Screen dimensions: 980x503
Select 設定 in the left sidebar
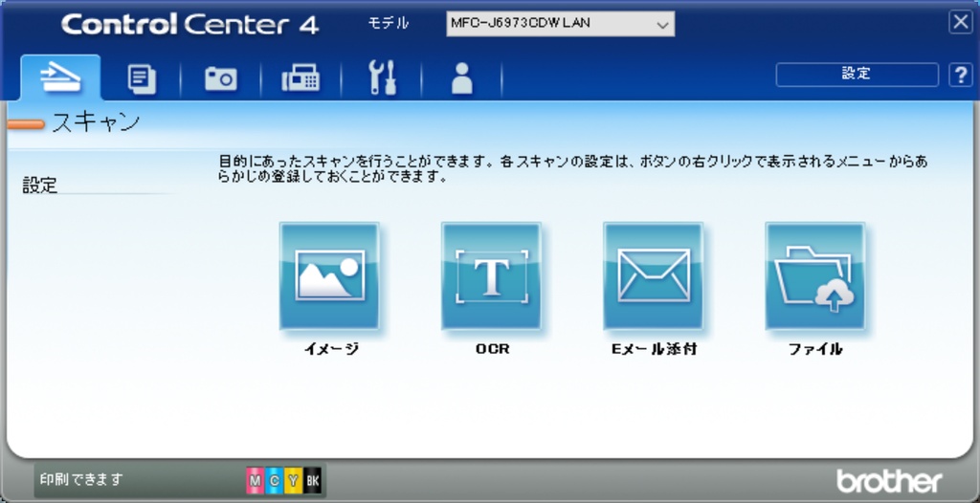(x=40, y=186)
